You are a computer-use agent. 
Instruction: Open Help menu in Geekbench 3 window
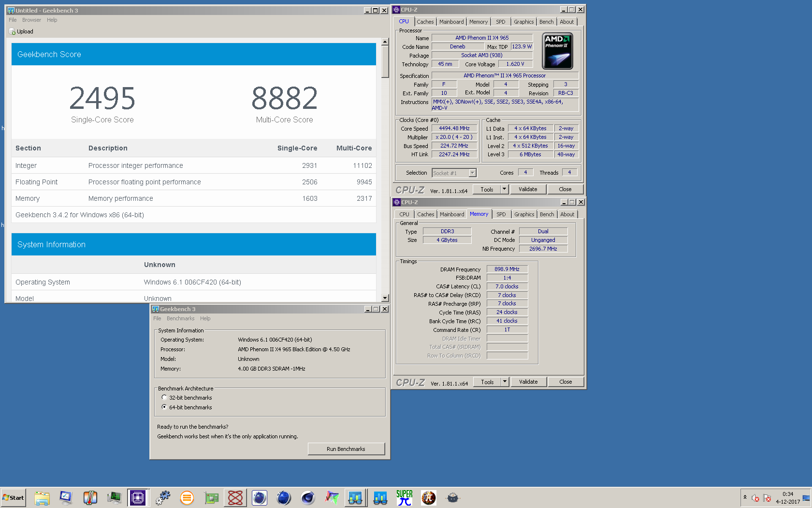tap(205, 318)
